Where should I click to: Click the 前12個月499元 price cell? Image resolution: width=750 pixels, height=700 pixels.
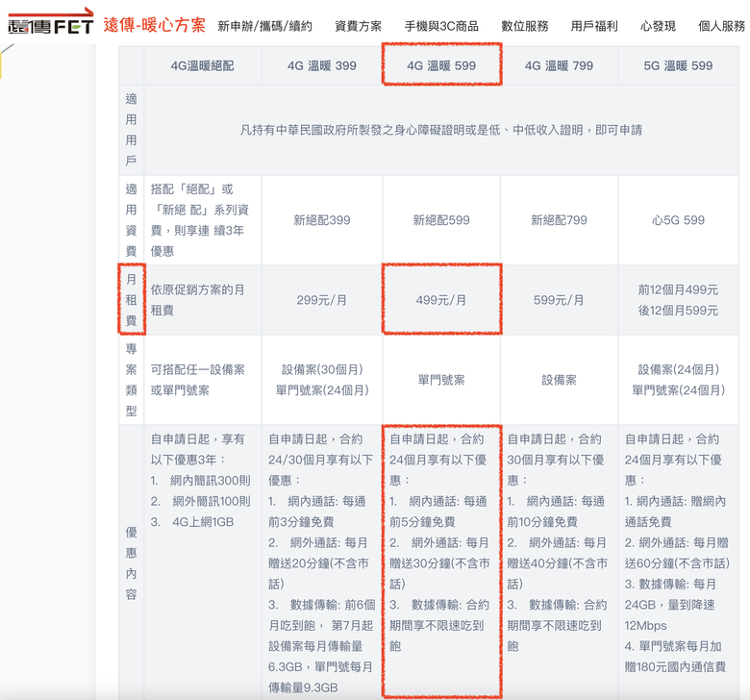[x=678, y=300]
